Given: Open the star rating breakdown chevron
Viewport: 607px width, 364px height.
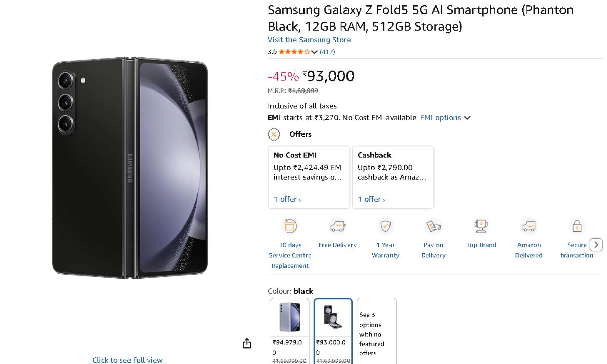Looking at the screenshot, I should (314, 52).
